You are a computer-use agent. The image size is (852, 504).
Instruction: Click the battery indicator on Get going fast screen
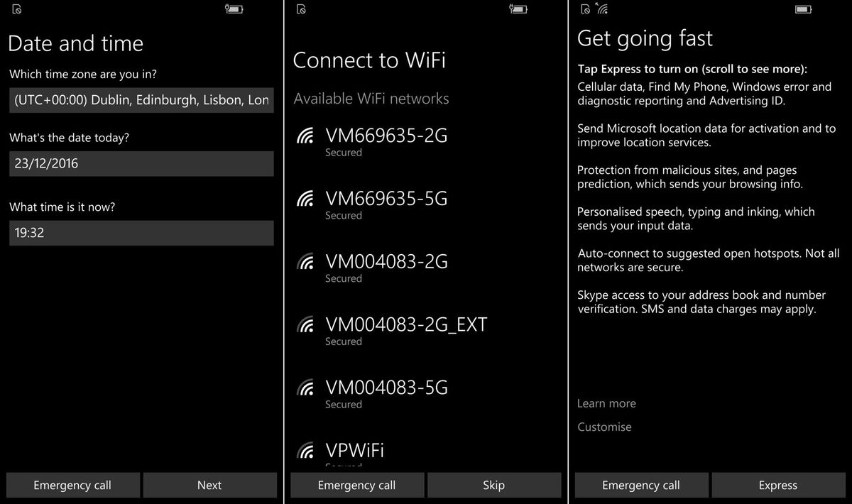coord(804,9)
